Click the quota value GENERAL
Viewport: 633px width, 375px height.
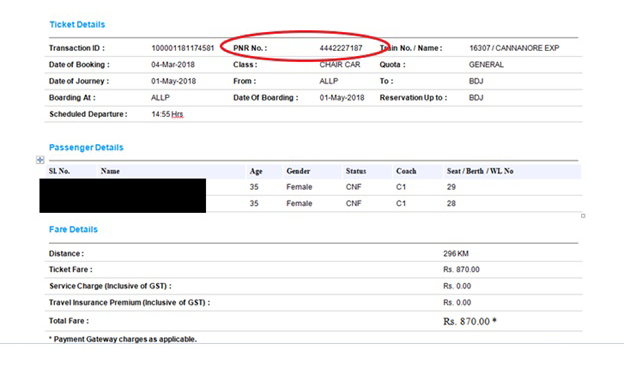point(486,65)
